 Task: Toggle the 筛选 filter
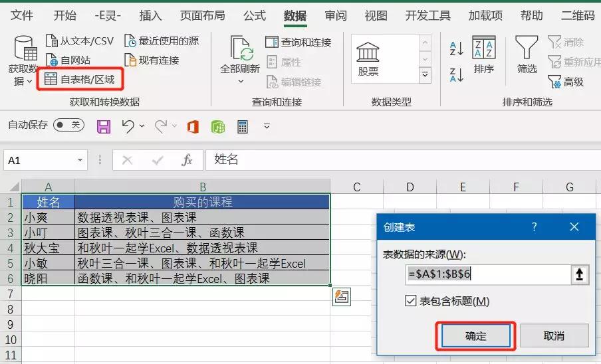point(527,54)
